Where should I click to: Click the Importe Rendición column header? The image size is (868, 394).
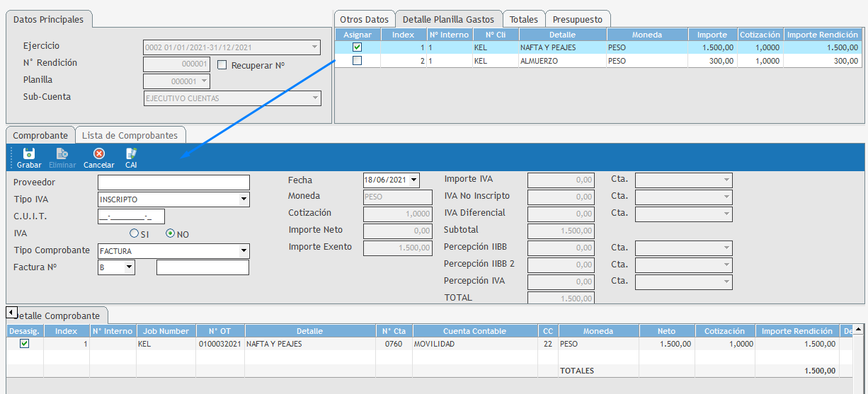[x=823, y=35]
